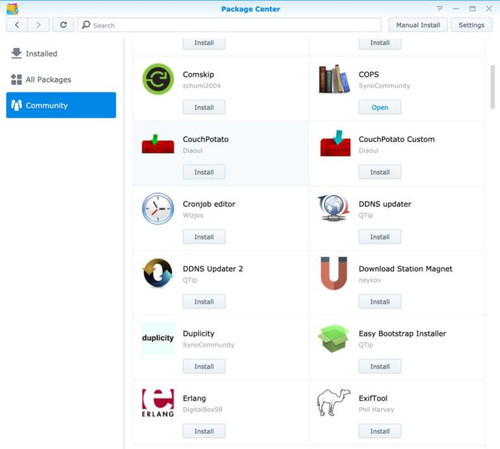Install the Comskip package
Screen dimensions: 500x449
point(204,107)
